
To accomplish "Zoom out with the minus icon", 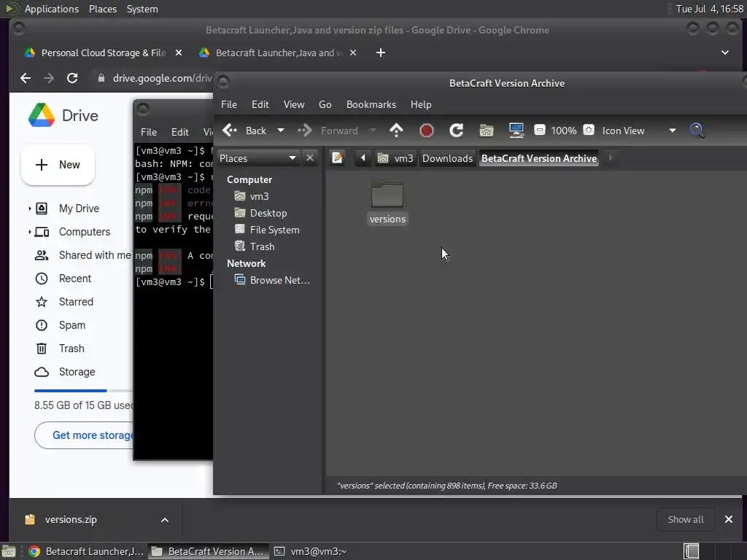I will 539,130.
